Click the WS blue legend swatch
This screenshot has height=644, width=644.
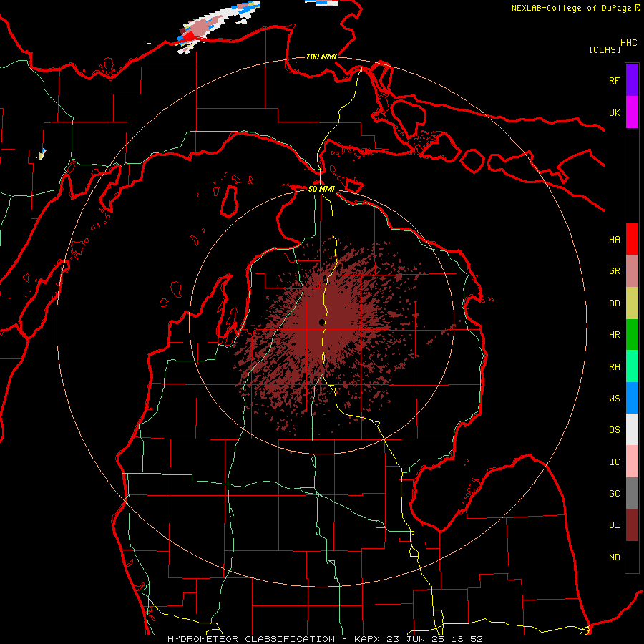pyautogui.click(x=632, y=398)
